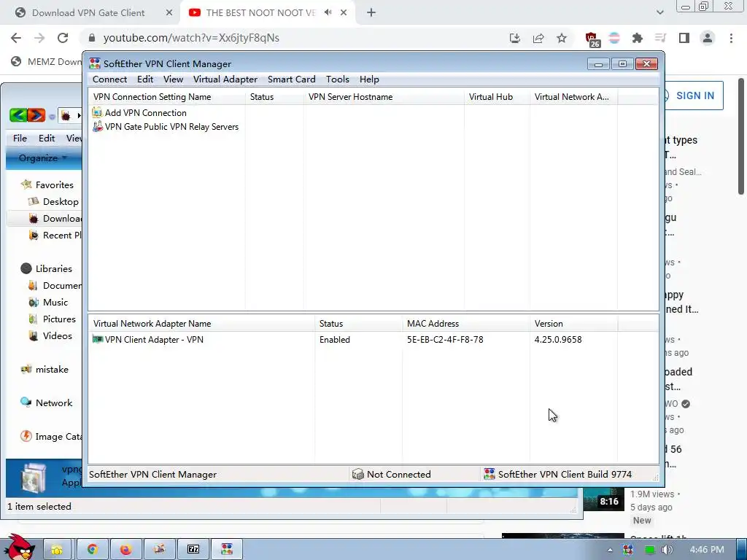
Task: Open the Smart Card menu
Action: point(292,79)
